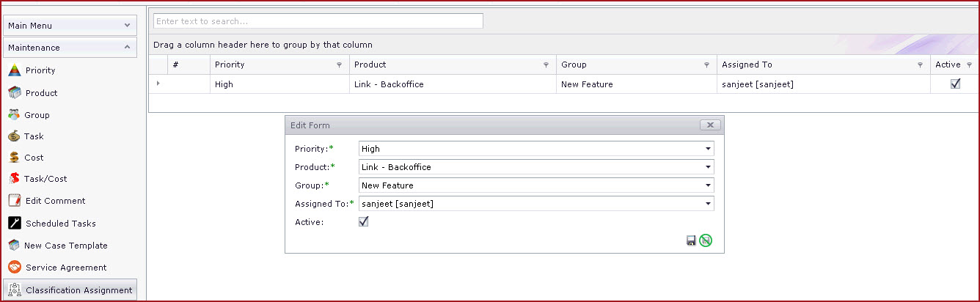The width and height of the screenshot is (980, 302).
Task: Select the Group icon in Maintenance
Action: click(13, 114)
